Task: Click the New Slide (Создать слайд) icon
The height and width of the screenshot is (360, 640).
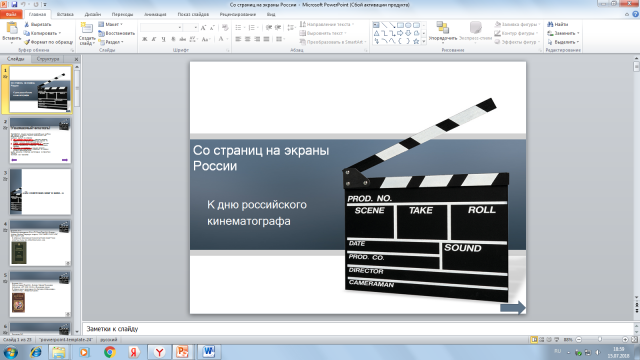Action: point(87,28)
